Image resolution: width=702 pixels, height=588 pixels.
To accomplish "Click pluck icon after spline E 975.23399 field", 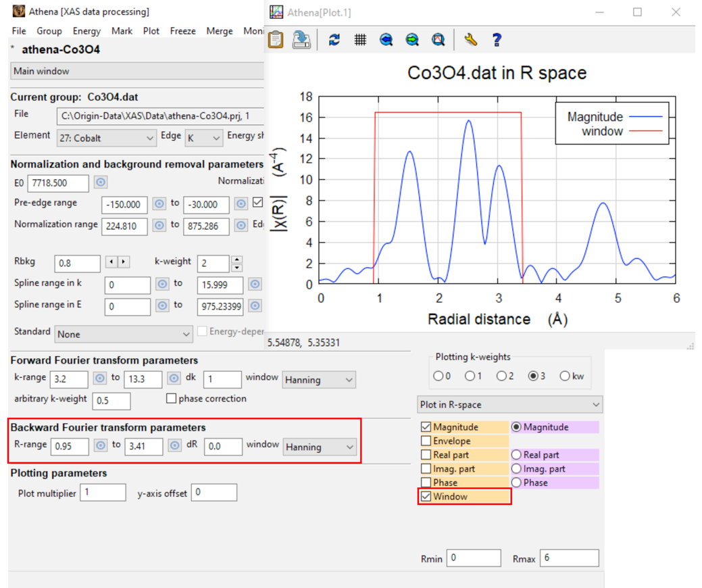I will pyautogui.click(x=255, y=305).
